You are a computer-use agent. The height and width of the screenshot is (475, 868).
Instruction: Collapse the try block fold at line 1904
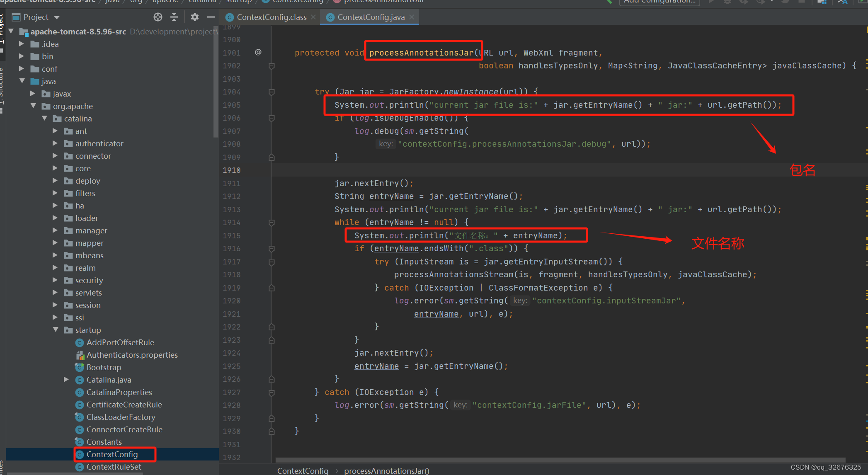272,92
